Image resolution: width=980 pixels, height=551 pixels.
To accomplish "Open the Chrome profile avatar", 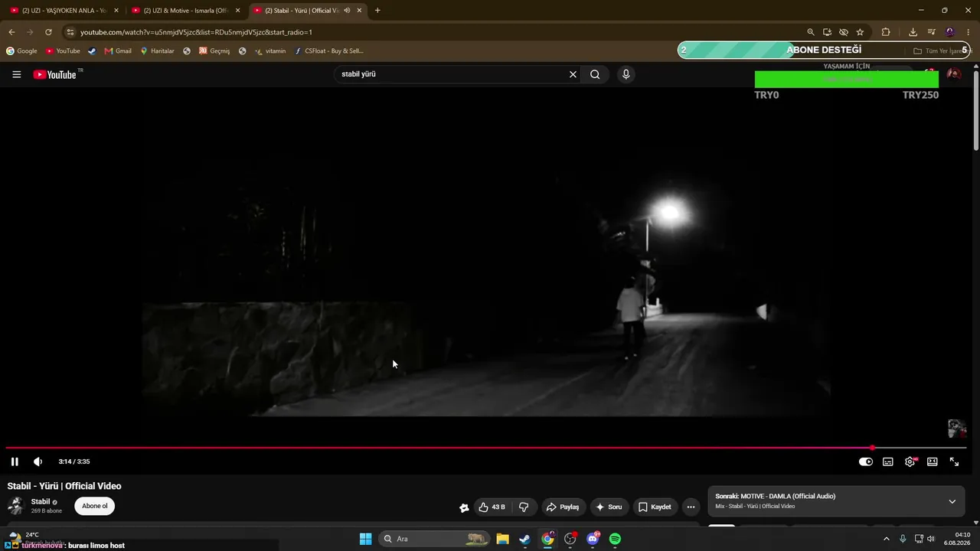I will pyautogui.click(x=950, y=32).
